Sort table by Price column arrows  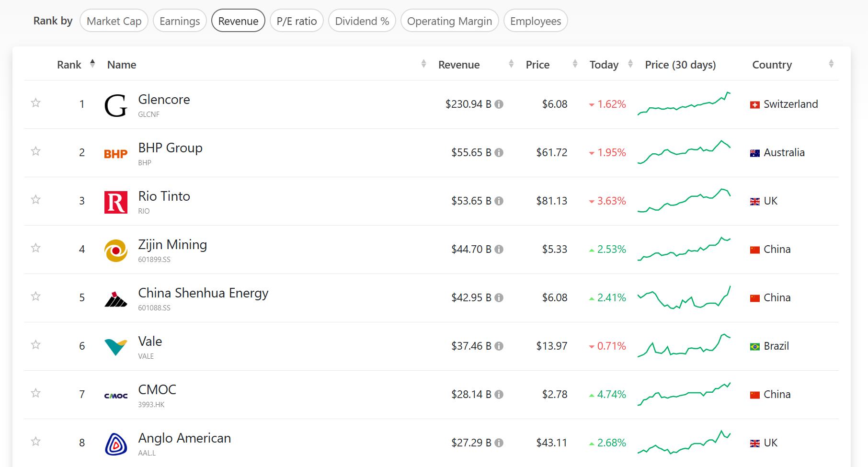[x=575, y=63]
